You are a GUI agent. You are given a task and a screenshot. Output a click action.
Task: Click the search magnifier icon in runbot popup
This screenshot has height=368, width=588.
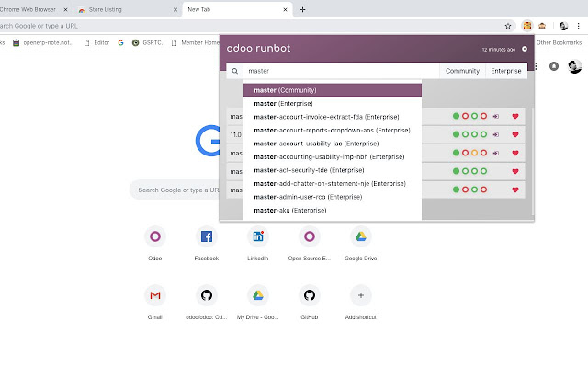(235, 71)
